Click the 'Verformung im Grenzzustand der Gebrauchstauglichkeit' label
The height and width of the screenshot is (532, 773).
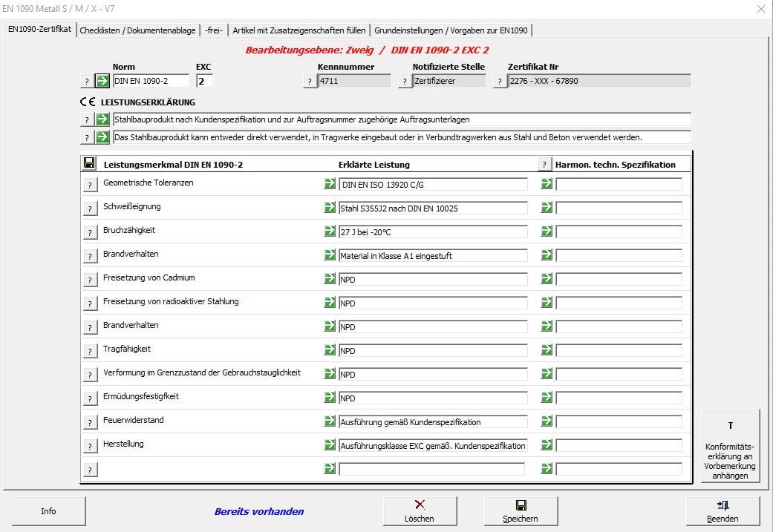[202, 373]
